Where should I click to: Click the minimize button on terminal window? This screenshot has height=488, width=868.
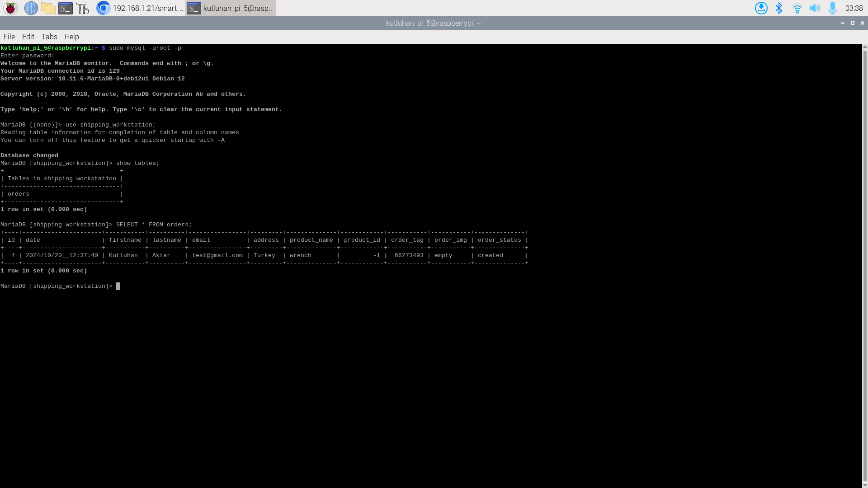[842, 23]
